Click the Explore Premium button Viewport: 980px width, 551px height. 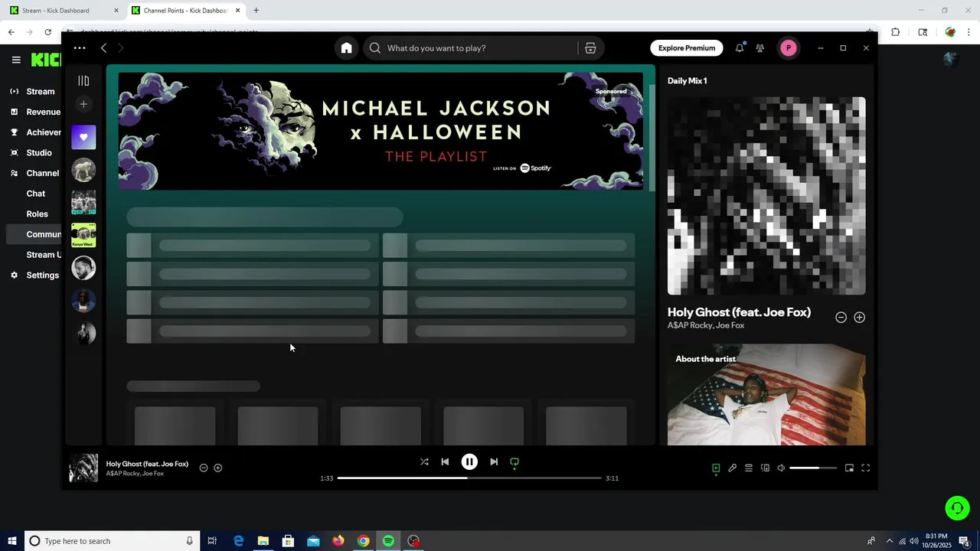tap(687, 48)
